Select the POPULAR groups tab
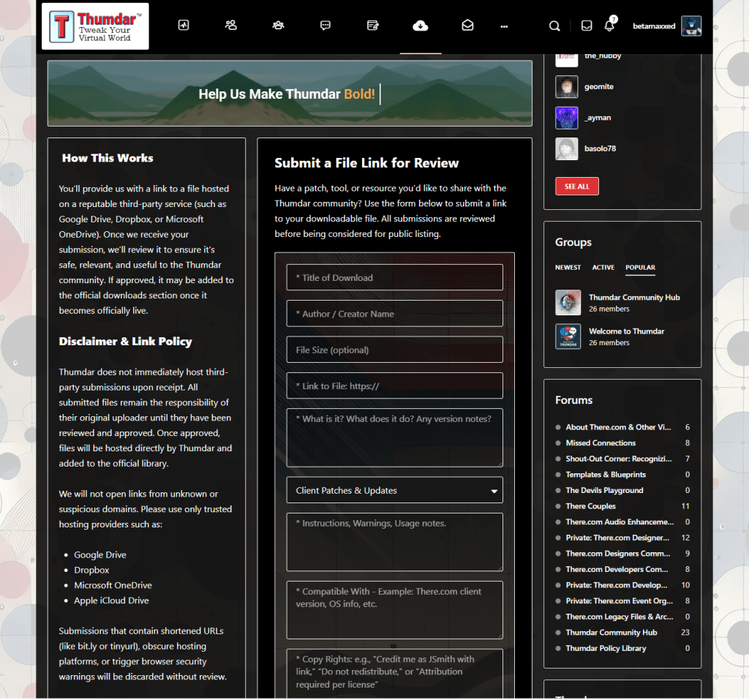The width and height of the screenshot is (749, 700). click(x=640, y=268)
